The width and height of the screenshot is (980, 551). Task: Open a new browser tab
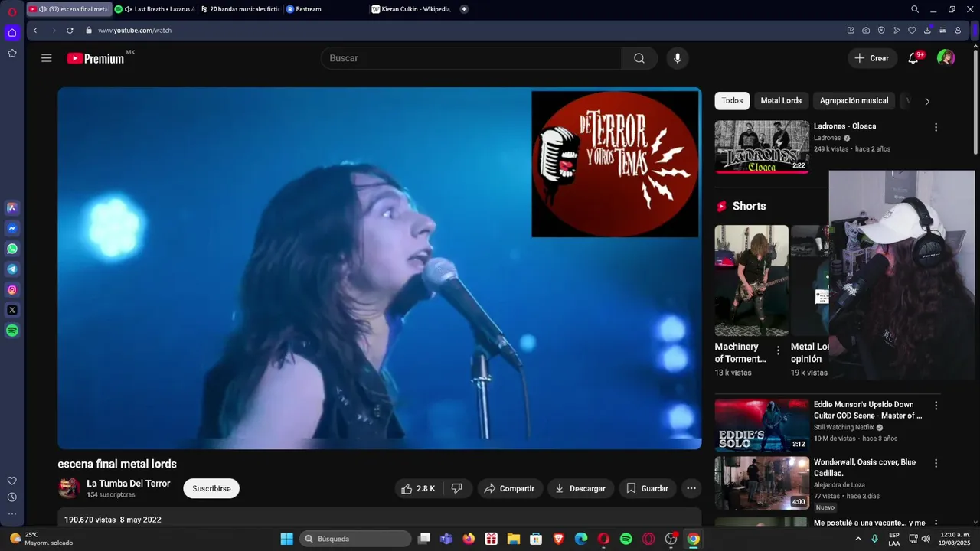tap(464, 9)
